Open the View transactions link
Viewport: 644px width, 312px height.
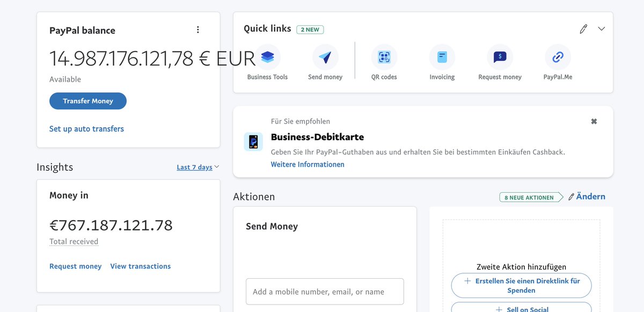tap(141, 266)
